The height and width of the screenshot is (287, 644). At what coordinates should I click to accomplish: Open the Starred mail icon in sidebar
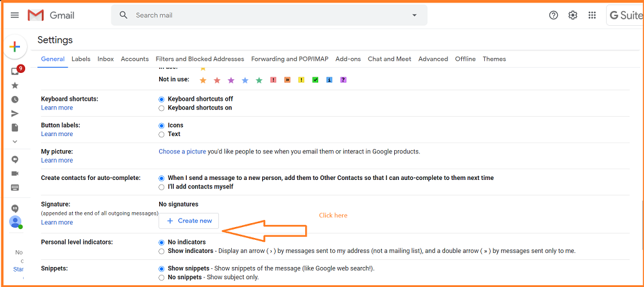point(15,85)
